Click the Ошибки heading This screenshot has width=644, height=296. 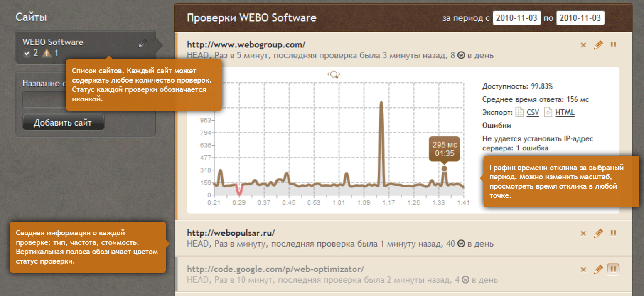pyautogui.click(x=497, y=126)
